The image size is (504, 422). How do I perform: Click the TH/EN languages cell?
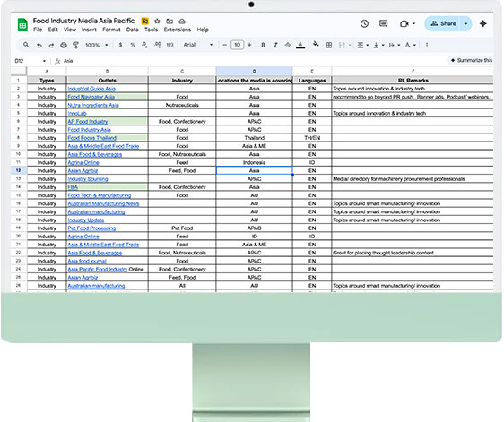(312, 138)
